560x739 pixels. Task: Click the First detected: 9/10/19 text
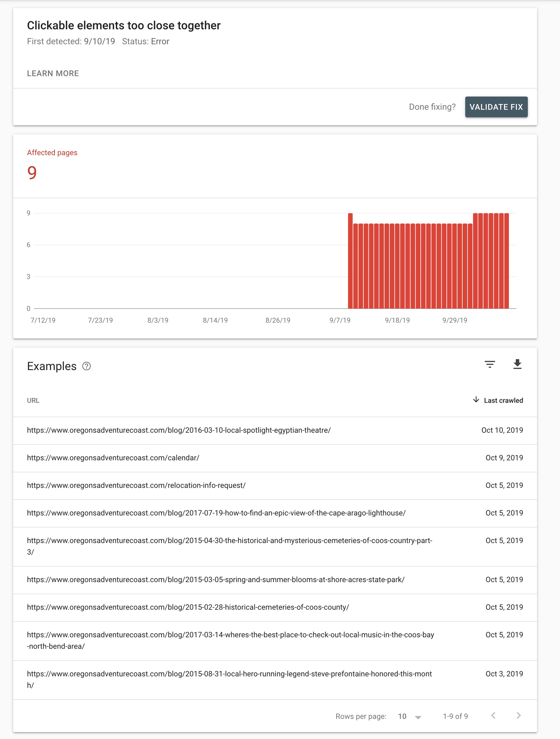click(71, 41)
